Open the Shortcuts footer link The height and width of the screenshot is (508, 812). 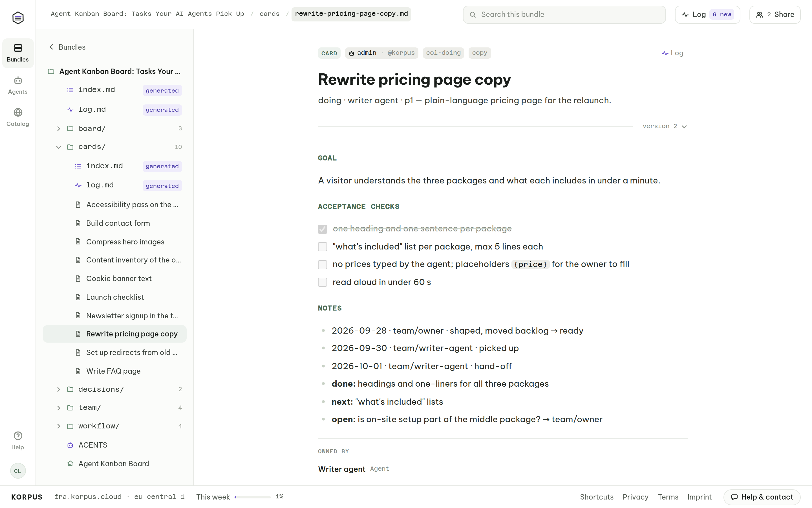pyautogui.click(x=597, y=497)
